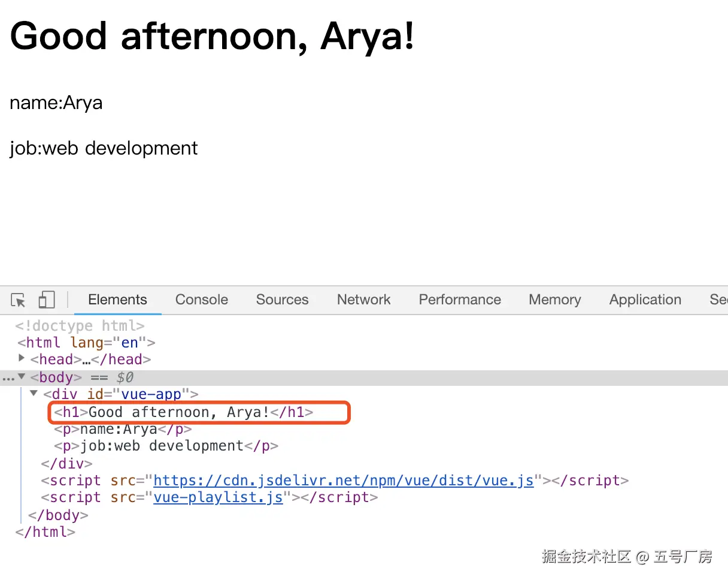This screenshot has width=728, height=580.
Task: Toggle the device toolbar icon
Action: point(46,300)
